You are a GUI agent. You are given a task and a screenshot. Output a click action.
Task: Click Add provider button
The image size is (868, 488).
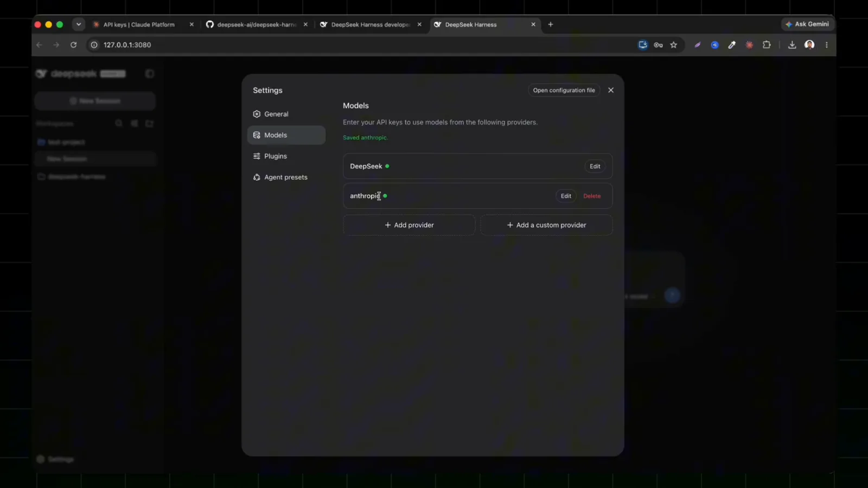409,225
